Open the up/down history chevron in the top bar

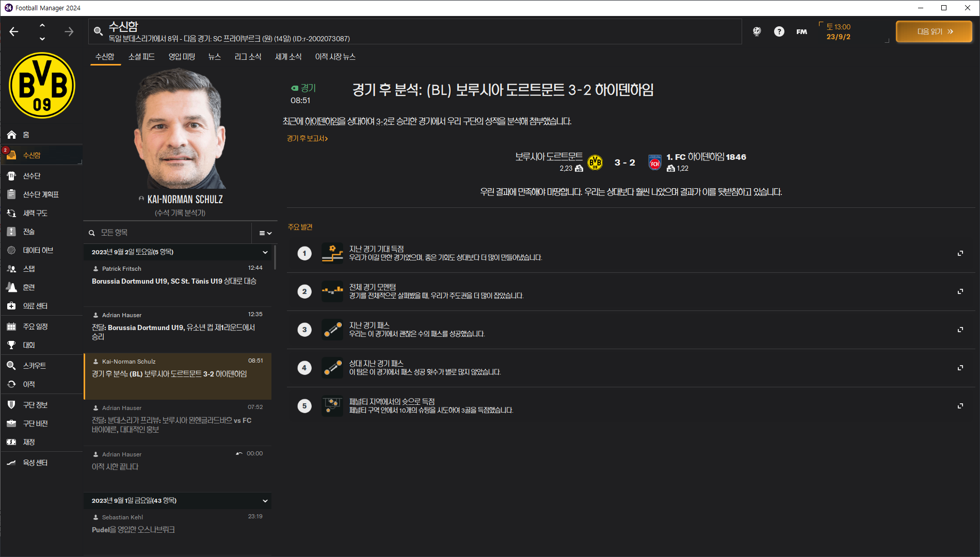42,32
